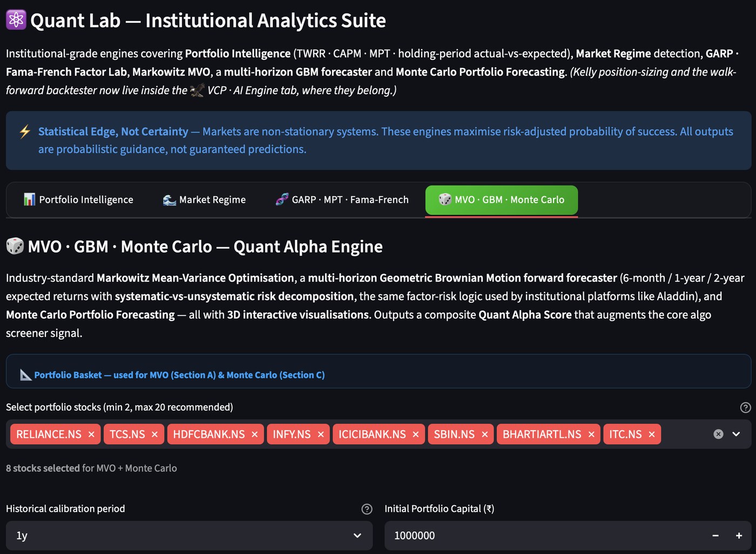Remove ITC.NS from selection
756x554 pixels.
point(652,435)
